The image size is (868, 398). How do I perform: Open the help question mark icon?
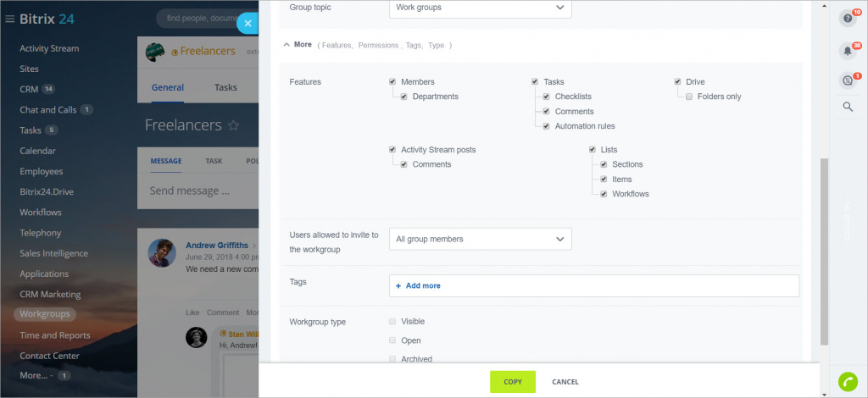click(848, 19)
